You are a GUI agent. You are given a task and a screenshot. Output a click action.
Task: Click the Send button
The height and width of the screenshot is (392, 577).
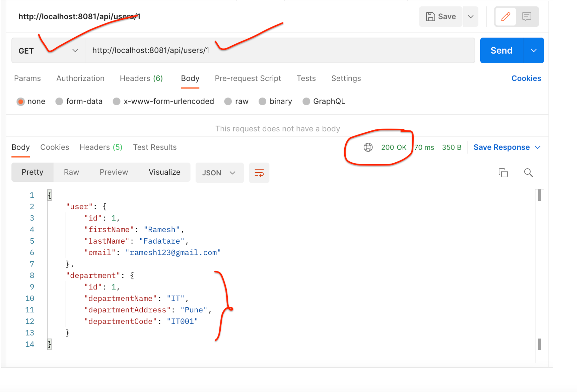click(x=501, y=50)
